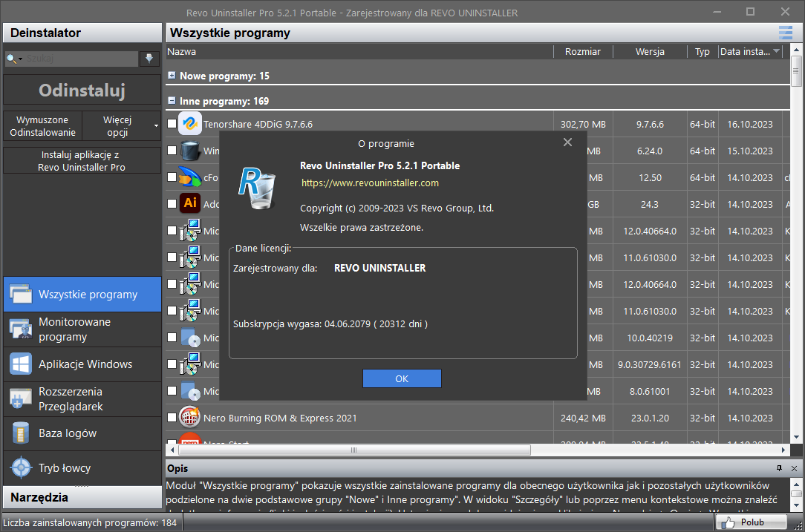Collapse the Inne programy: 169 group

[172, 101]
